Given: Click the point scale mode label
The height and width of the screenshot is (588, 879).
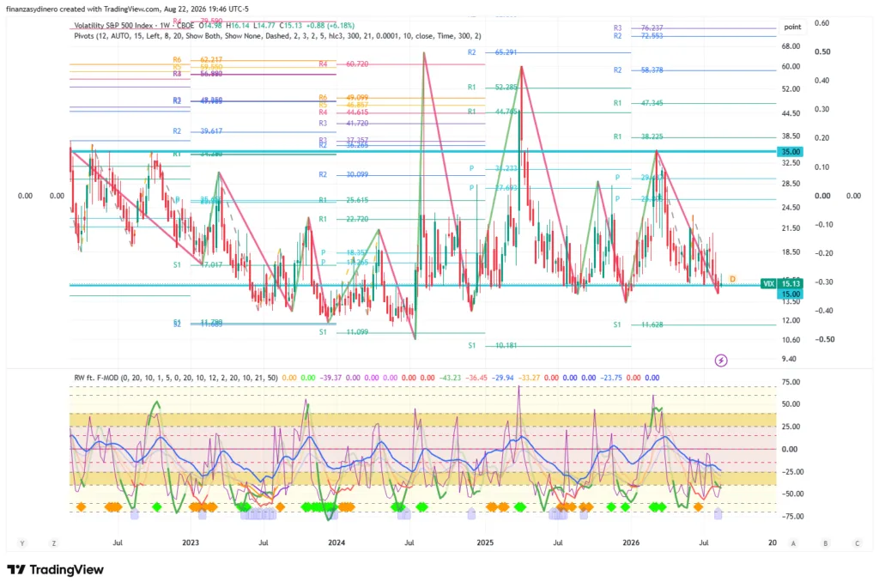Looking at the screenshot, I should (792, 27).
